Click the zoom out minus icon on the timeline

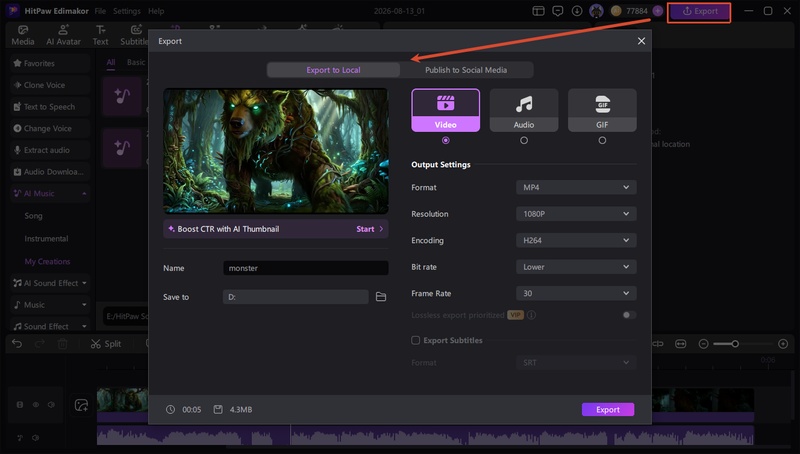[x=703, y=344]
